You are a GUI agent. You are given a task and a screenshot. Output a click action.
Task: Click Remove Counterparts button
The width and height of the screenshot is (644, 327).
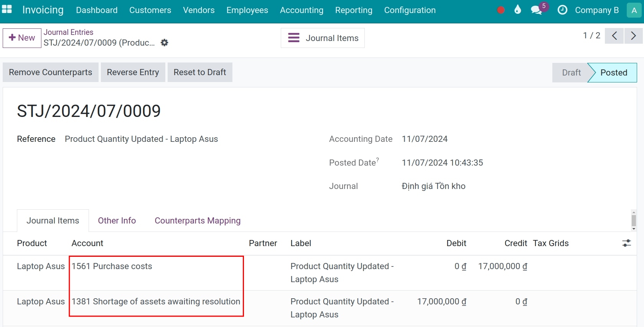51,72
